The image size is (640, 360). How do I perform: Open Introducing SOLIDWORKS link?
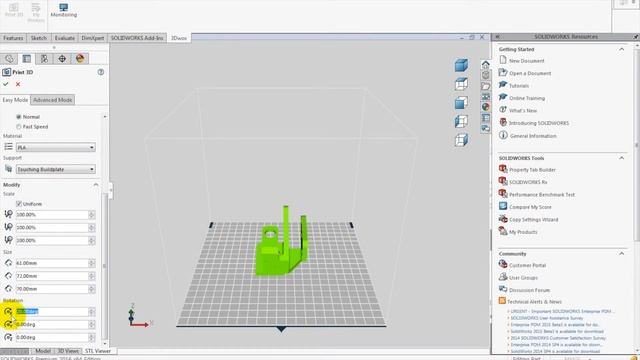tap(539, 123)
